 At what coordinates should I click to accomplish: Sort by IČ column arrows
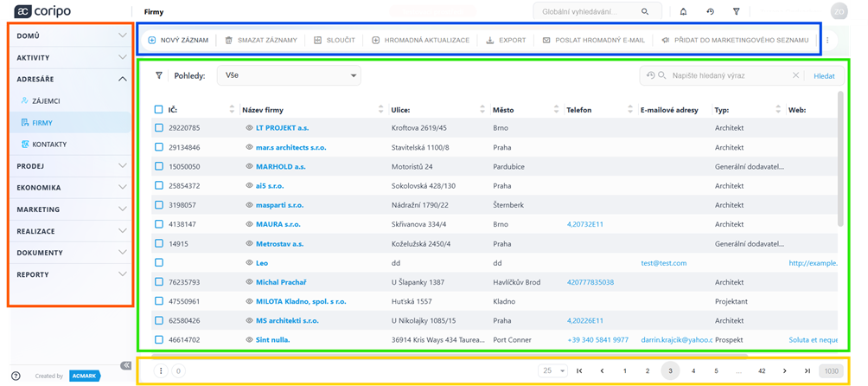[232, 110]
